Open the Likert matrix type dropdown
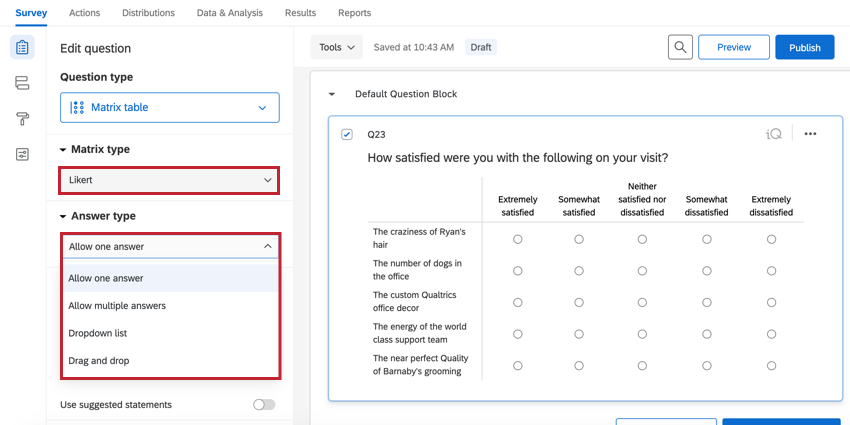Viewport: 850px width, 425px height. click(169, 180)
